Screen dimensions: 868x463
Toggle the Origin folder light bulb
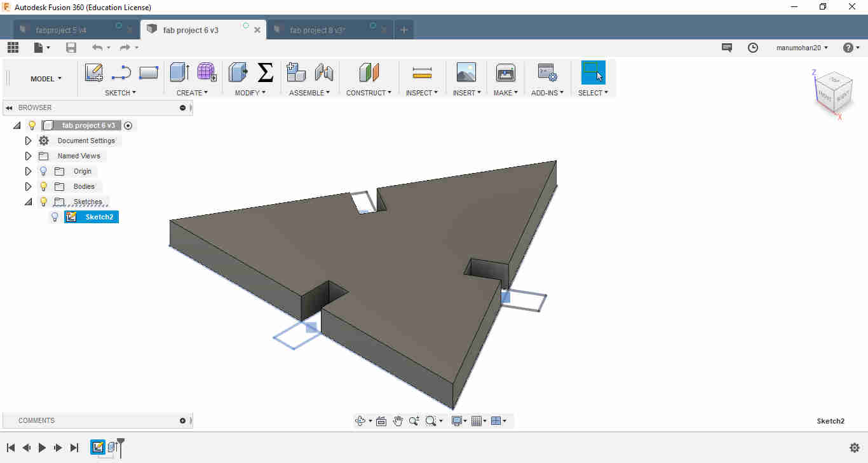tap(43, 171)
